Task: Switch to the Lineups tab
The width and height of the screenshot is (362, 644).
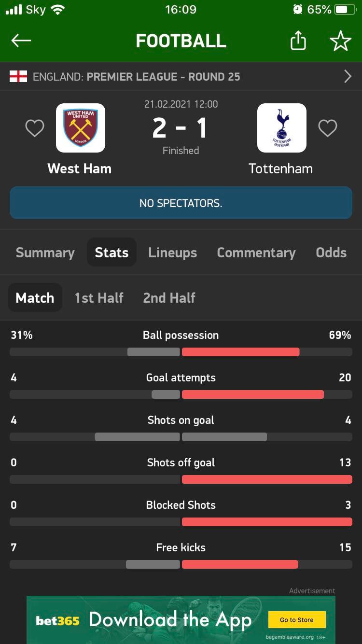Action: pos(172,252)
